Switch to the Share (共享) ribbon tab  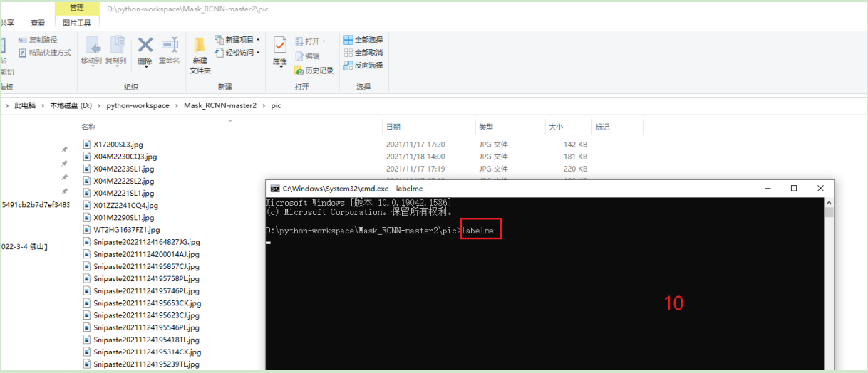click(x=7, y=23)
